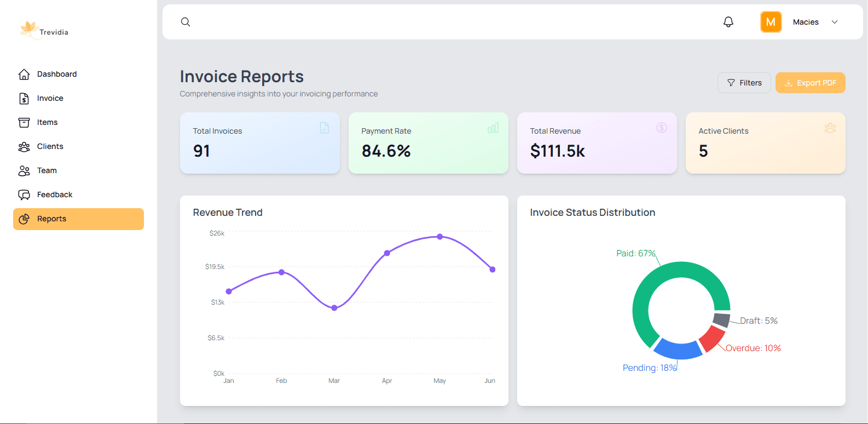Open the Filters panel
Image resolution: width=868 pixels, height=424 pixels.
(x=744, y=83)
